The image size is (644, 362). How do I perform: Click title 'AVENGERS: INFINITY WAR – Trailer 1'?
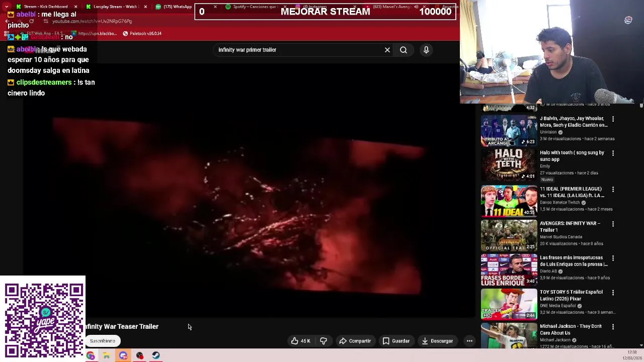570,227
